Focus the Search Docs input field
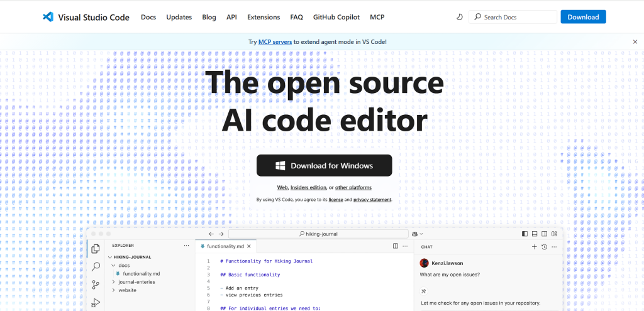Image resolution: width=644 pixels, height=311 pixels. 513,17
